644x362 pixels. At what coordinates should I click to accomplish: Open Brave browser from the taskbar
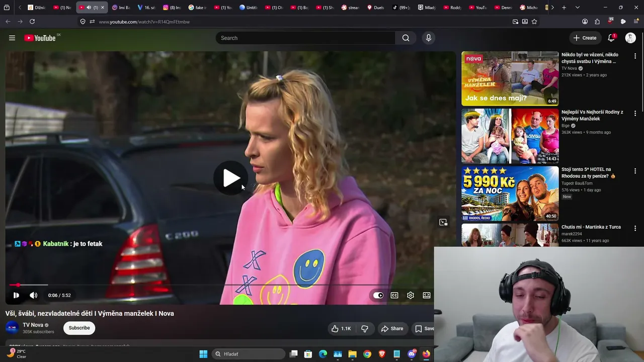(382, 354)
